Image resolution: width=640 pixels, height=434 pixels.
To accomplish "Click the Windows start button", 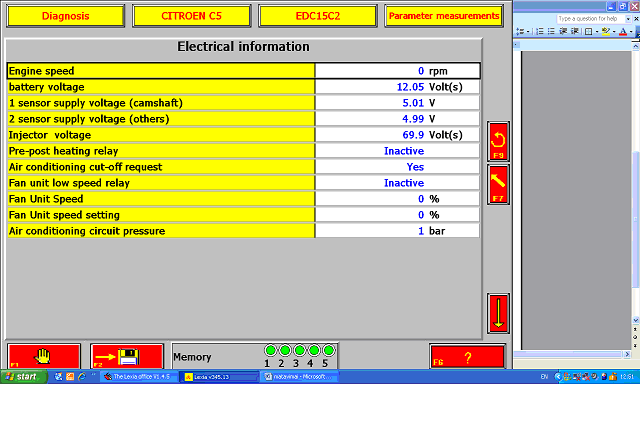I will pos(23,376).
